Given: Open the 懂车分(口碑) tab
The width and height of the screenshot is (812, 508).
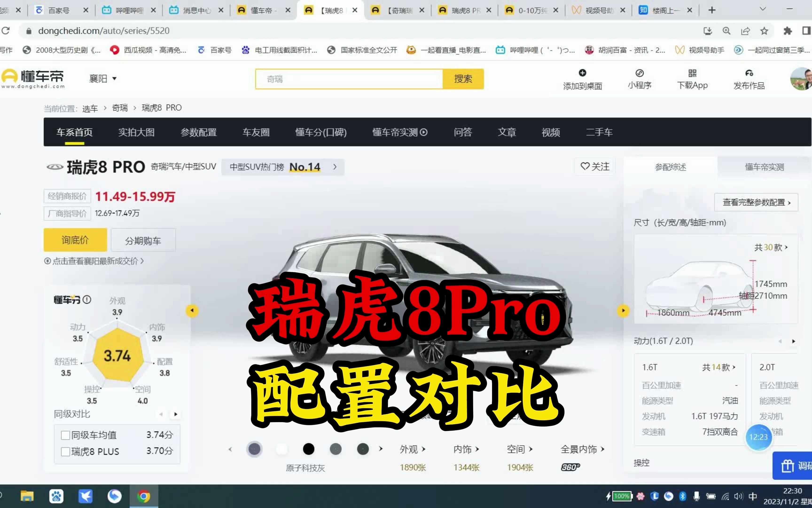Looking at the screenshot, I should tap(321, 132).
